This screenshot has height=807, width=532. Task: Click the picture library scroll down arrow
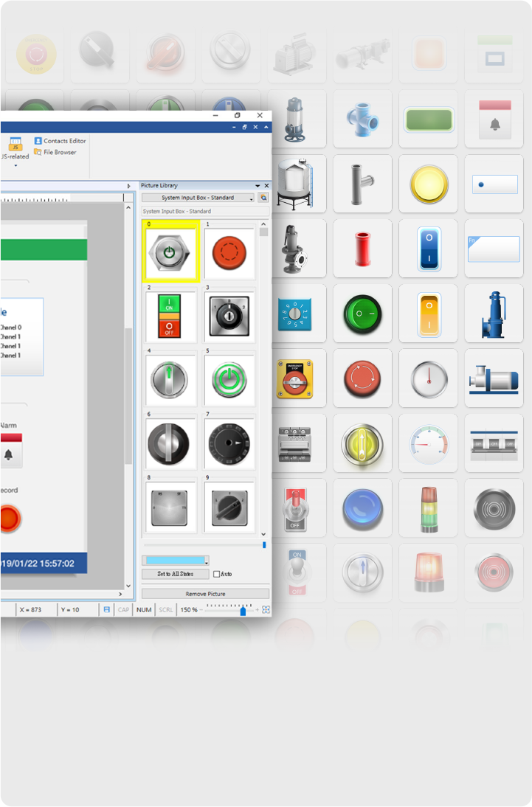click(263, 533)
